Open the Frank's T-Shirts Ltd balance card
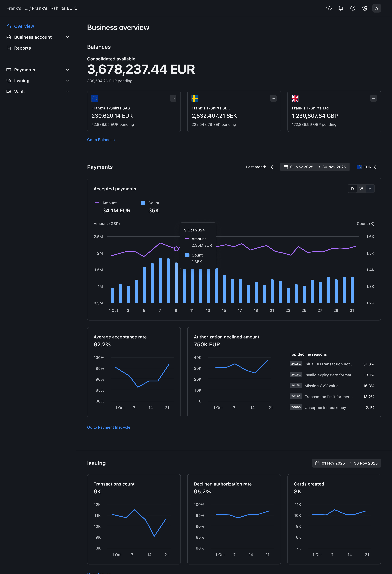392x574 pixels. (334, 111)
